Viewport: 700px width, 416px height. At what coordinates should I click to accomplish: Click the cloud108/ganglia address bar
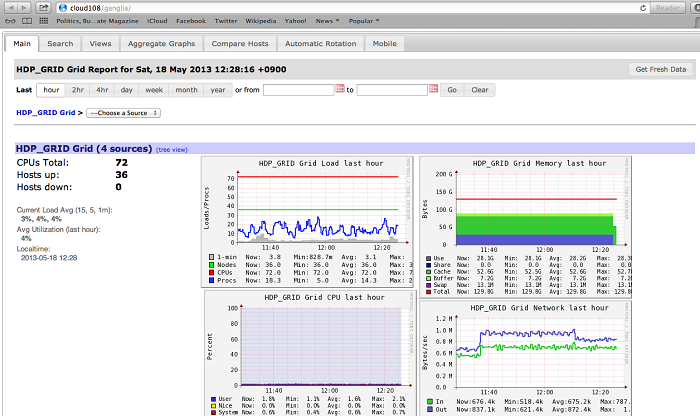click(353, 8)
